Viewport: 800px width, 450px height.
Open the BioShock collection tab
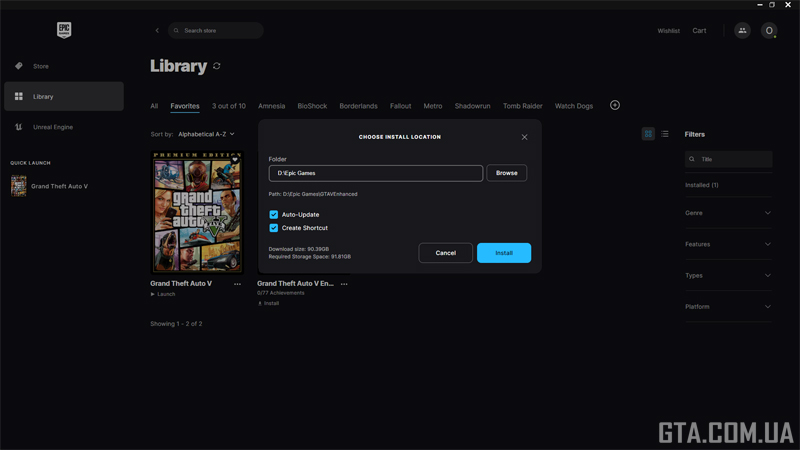(312, 106)
